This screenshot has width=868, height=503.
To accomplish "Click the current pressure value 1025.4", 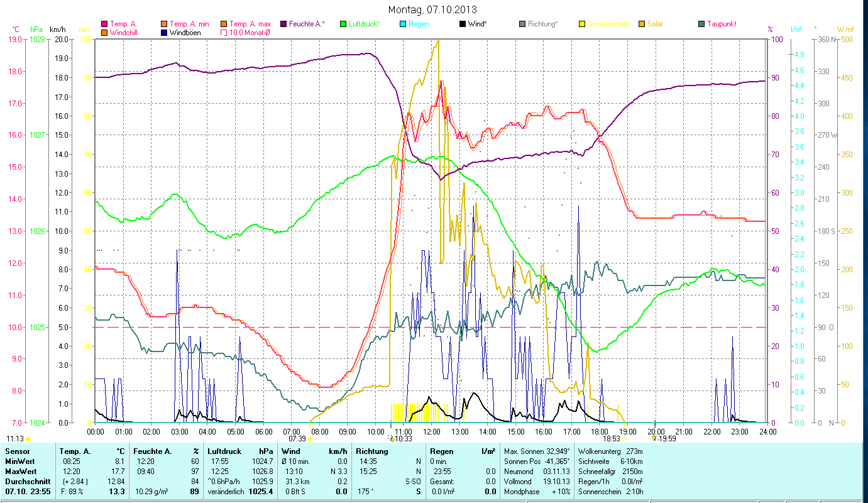I will click(x=261, y=492).
